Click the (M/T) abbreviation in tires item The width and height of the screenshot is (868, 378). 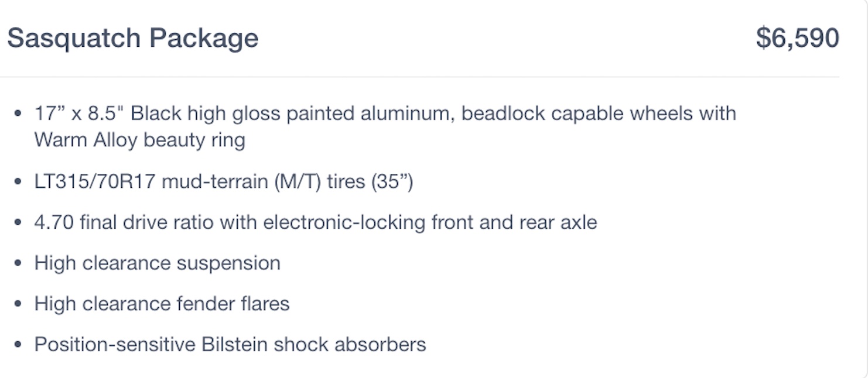(x=298, y=182)
